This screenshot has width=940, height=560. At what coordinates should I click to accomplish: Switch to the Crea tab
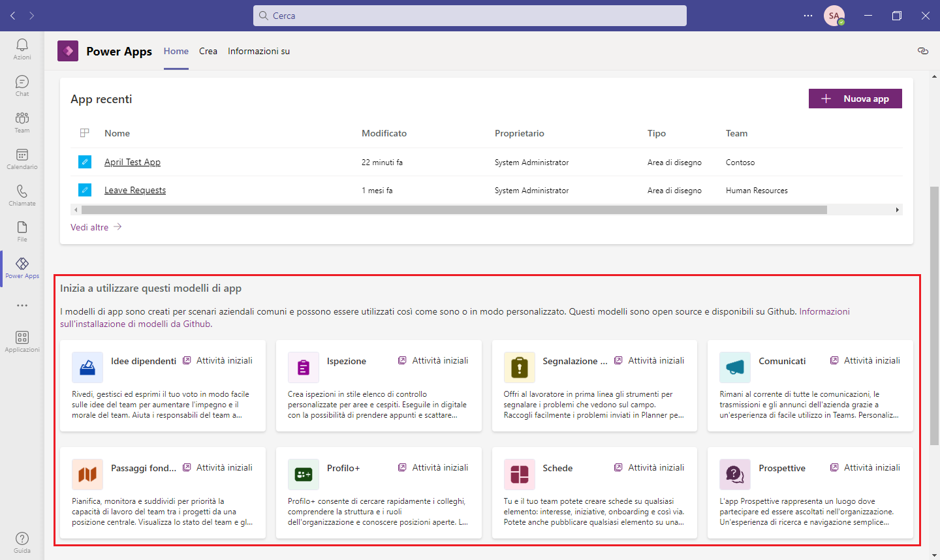pos(208,51)
